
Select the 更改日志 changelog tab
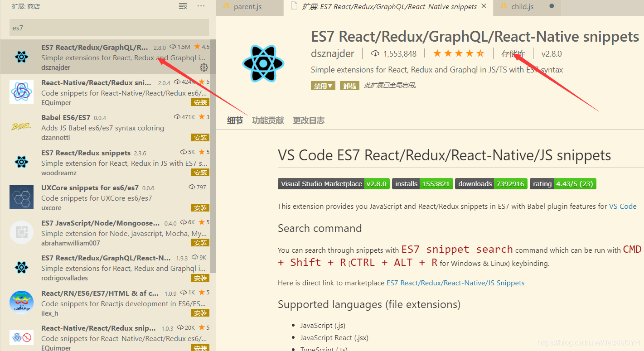(309, 120)
